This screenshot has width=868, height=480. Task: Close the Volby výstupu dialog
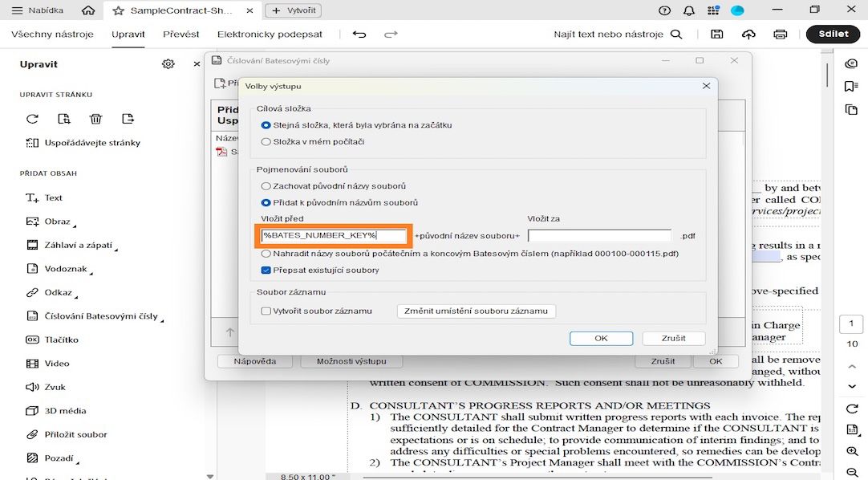(706, 86)
